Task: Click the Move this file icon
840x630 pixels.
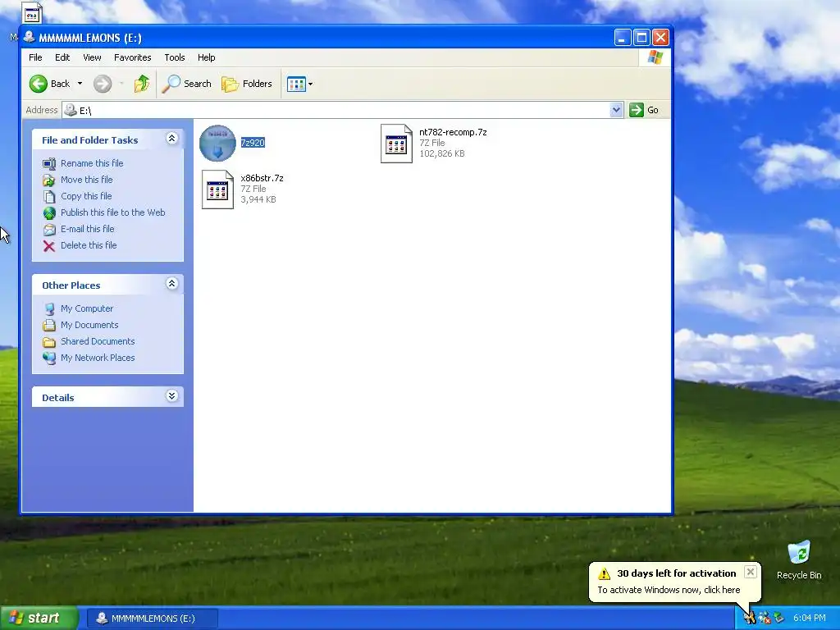Action: click(49, 180)
